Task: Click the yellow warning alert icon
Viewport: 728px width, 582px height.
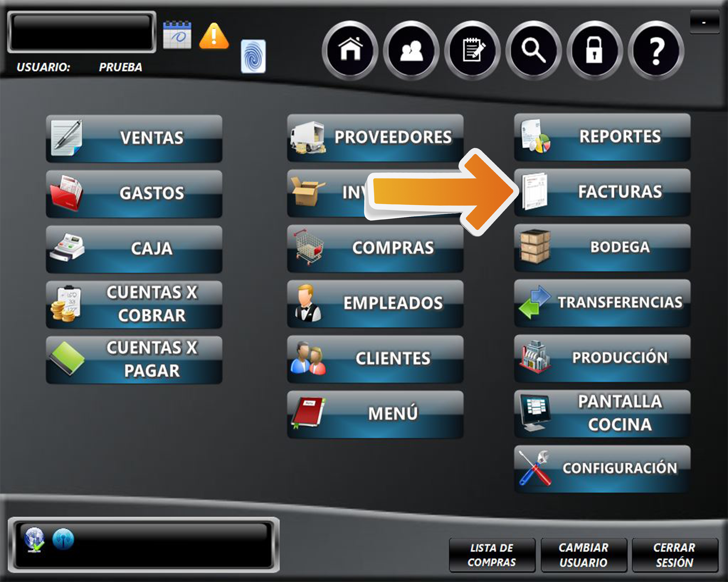Action: (214, 36)
